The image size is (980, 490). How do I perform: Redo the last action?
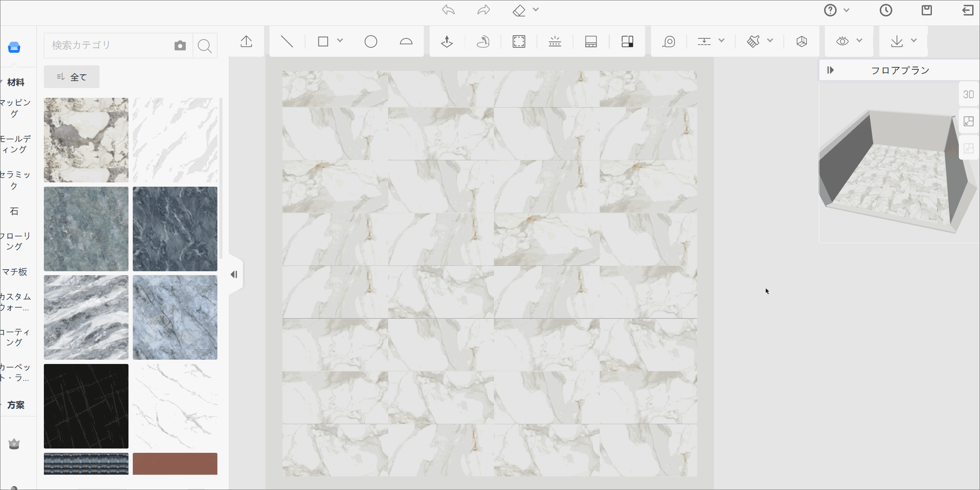click(x=484, y=10)
